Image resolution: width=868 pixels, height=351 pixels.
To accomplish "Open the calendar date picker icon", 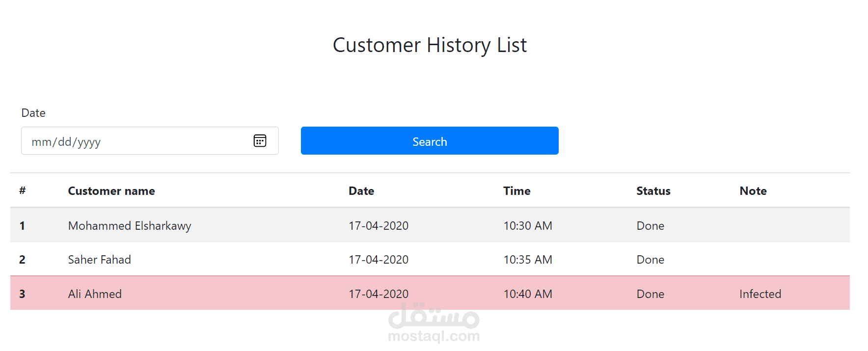I will [260, 141].
